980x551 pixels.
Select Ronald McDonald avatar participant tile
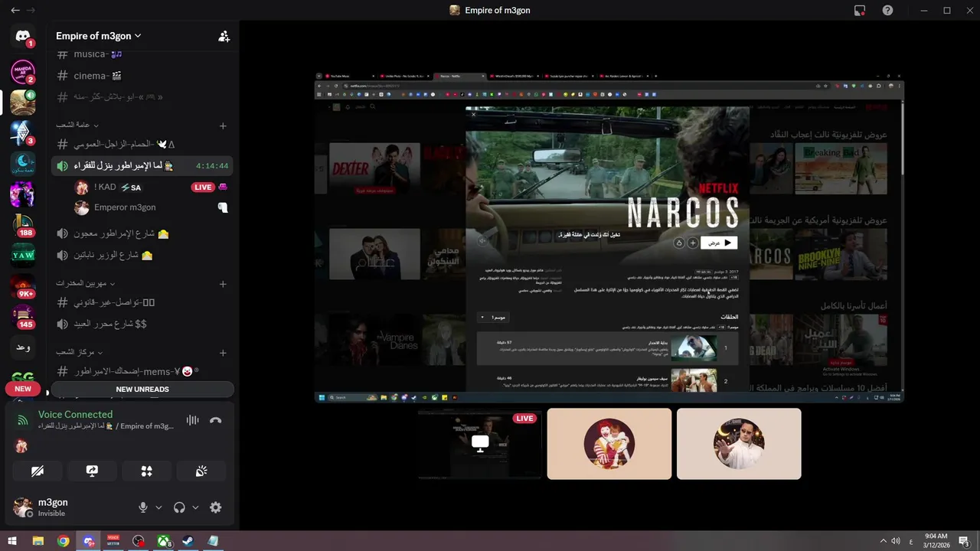(609, 444)
